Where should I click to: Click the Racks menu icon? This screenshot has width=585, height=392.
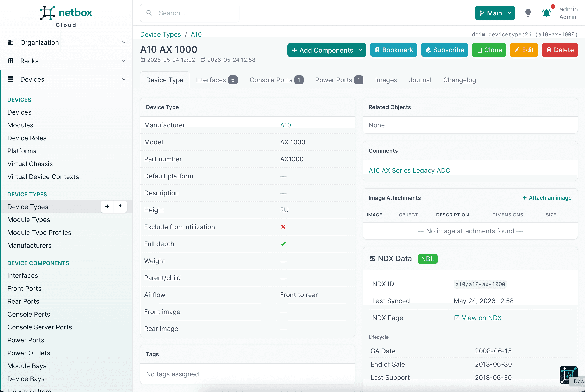coord(11,61)
